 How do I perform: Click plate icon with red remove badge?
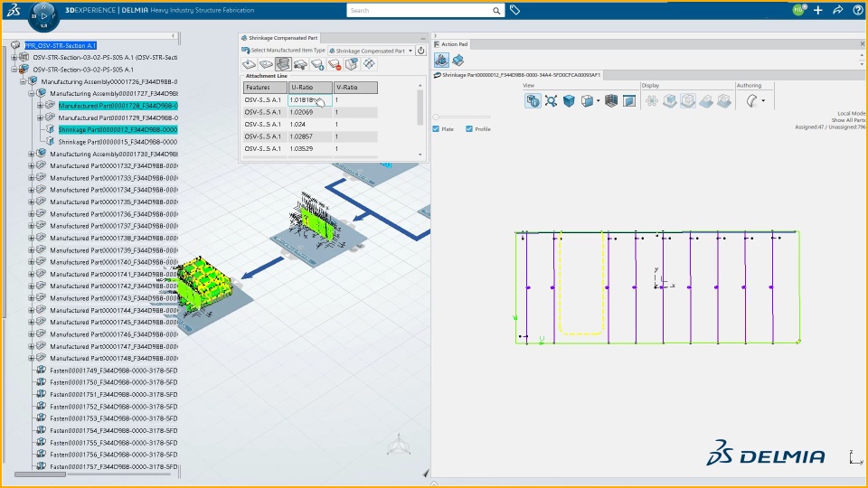pos(335,65)
